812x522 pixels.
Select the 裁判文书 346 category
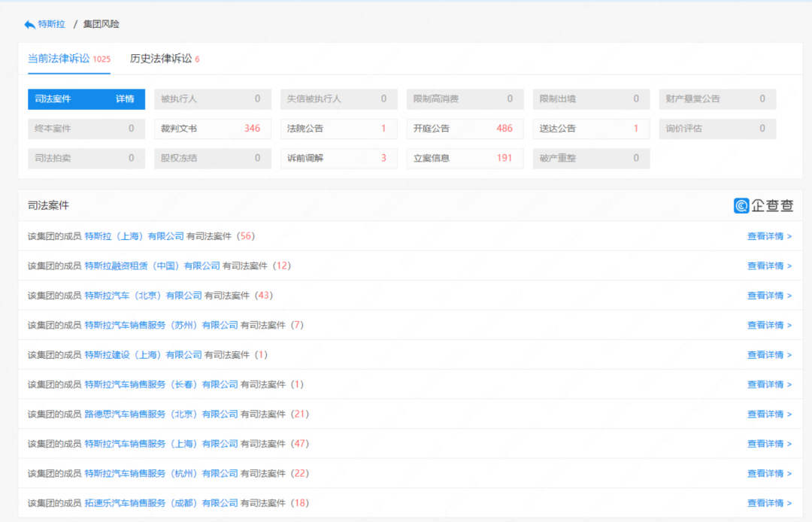point(212,129)
